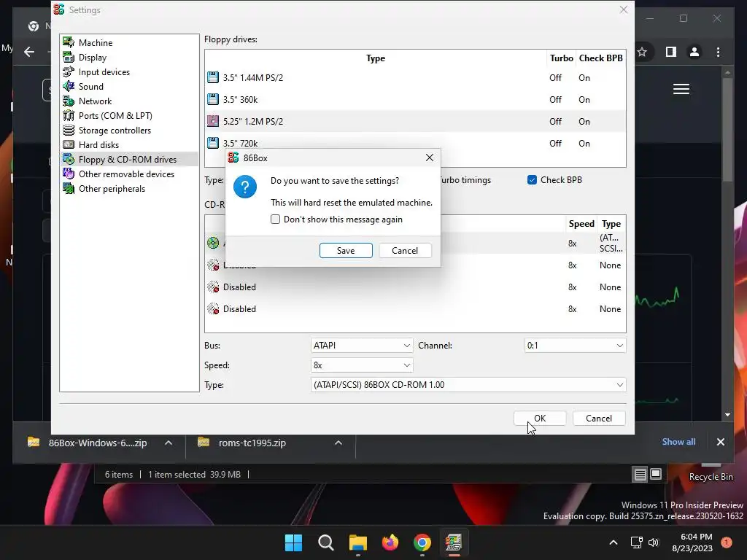Click Cancel in the 86Box save dialog
The image size is (747, 560).
[x=405, y=251]
